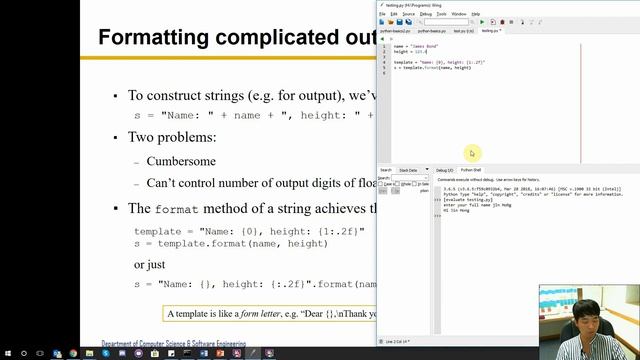Click the presenter webcam thumbnail
The height and width of the screenshot is (360, 640).
click(x=589, y=322)
